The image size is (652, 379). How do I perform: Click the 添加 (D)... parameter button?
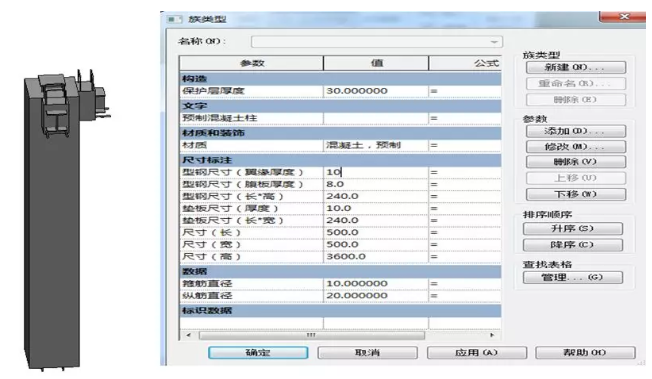click(x=575, y=131)
